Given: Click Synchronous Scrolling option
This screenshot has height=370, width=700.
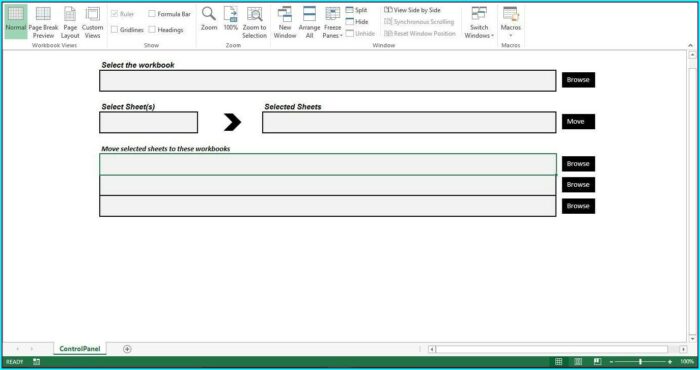Looking at the screenshot, I should (419, 21).
